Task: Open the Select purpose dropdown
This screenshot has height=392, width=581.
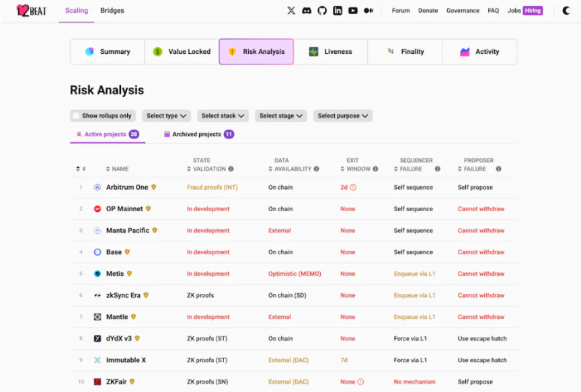Action: coord(343,116)
